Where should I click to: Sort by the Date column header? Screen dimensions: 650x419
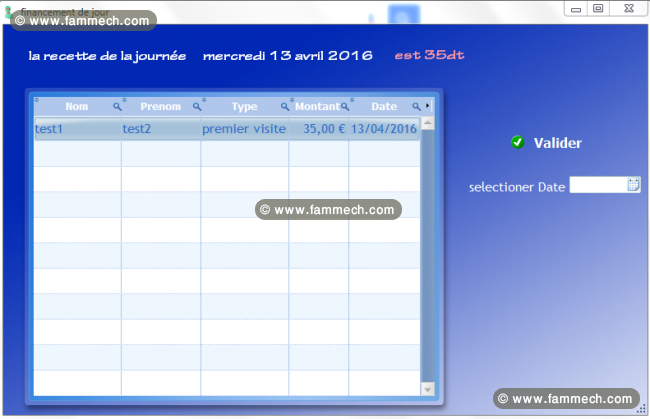pyautogui.click(x=384, y=107)
